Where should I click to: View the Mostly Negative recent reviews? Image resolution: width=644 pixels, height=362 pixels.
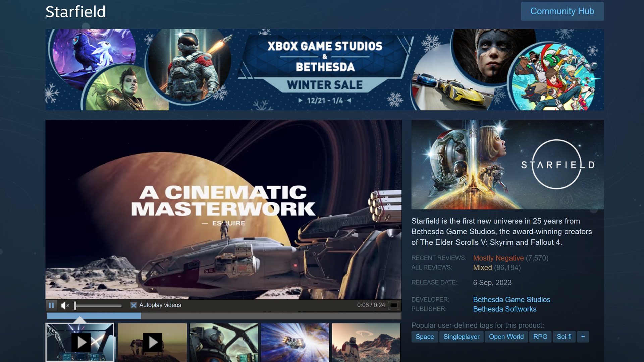[x=498, y=258]
